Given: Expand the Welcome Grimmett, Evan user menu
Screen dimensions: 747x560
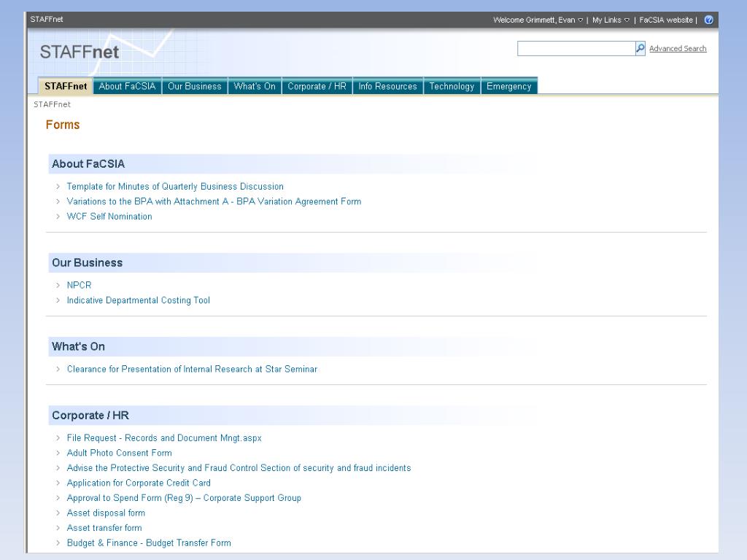Looking at the screenshot, I should coord(538,20).
